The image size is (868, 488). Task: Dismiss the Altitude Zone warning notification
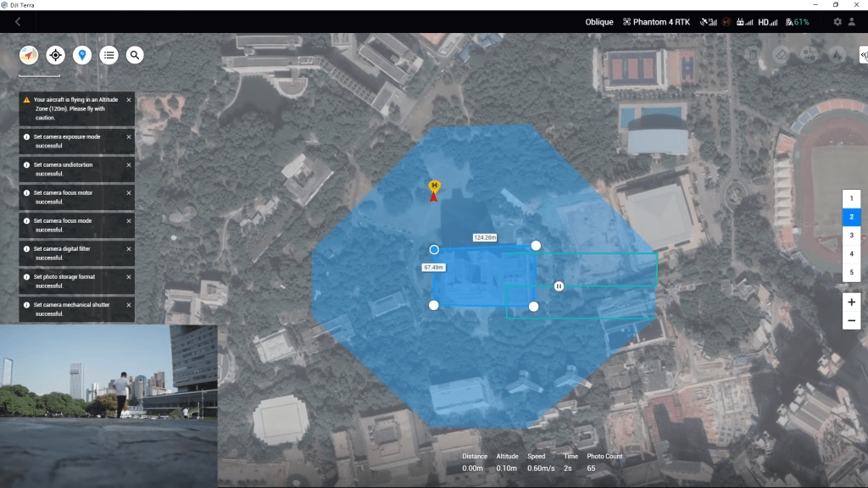click(130, 98)
